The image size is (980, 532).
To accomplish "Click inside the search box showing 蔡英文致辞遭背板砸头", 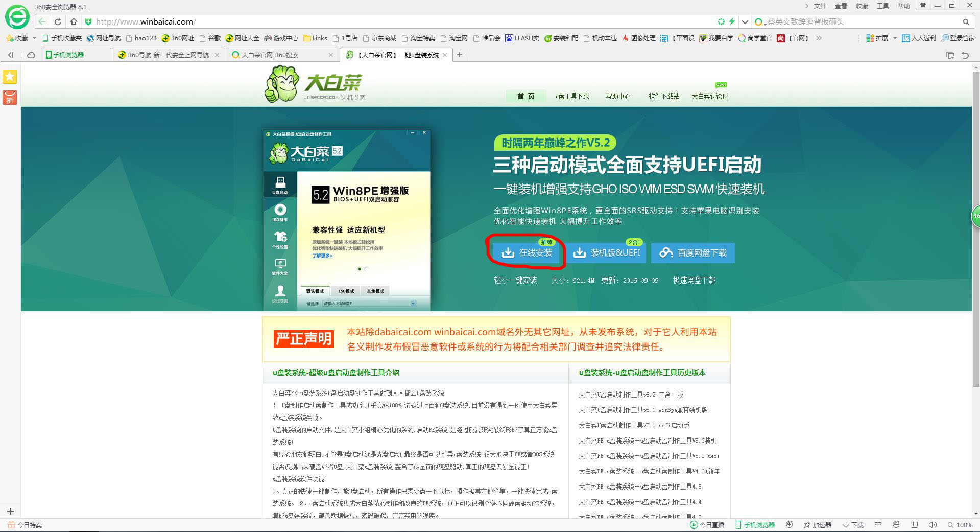I will [x=843, y=21].
